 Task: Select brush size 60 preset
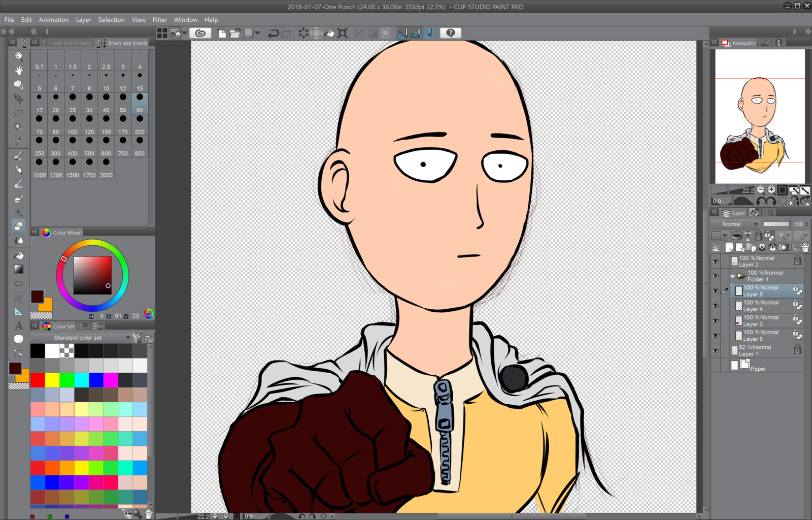[x=140, y=103]
